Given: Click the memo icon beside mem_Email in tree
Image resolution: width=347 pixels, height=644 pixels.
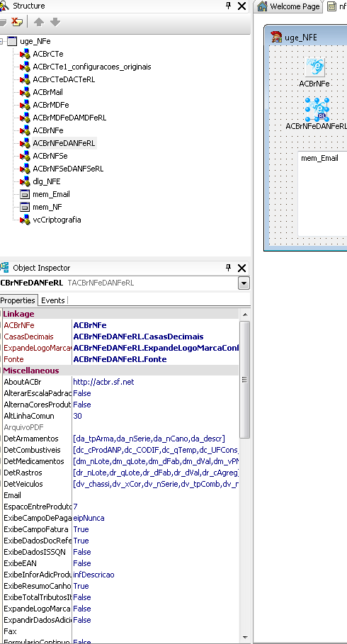Looking at the screenshot, I should [25, 194].
